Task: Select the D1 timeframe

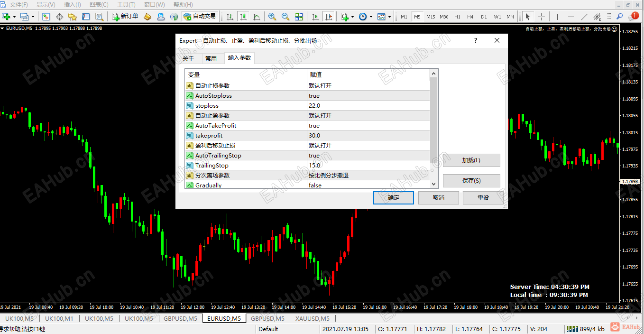Action: 484,17
